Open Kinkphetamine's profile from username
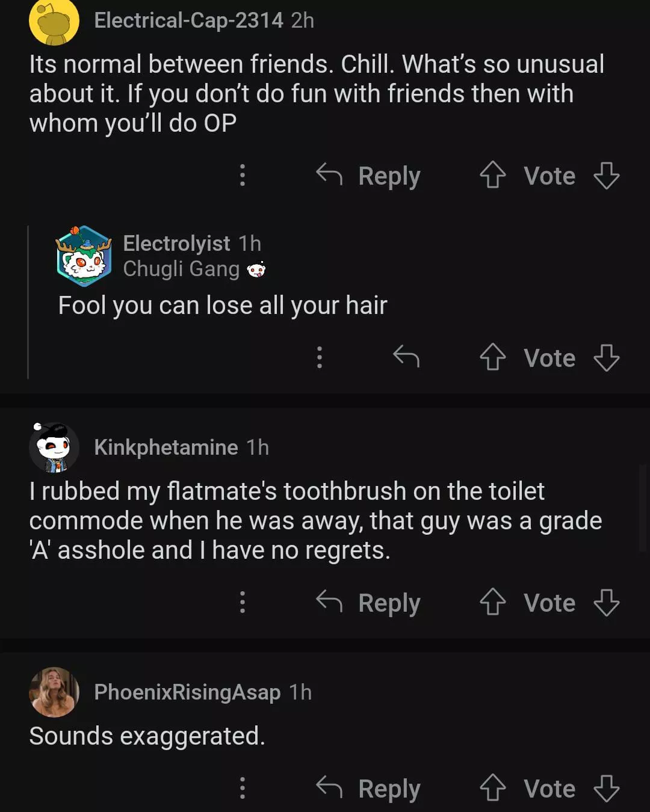Screen dimensions: 650x812 pyautogui.click(x=166, y=448)
